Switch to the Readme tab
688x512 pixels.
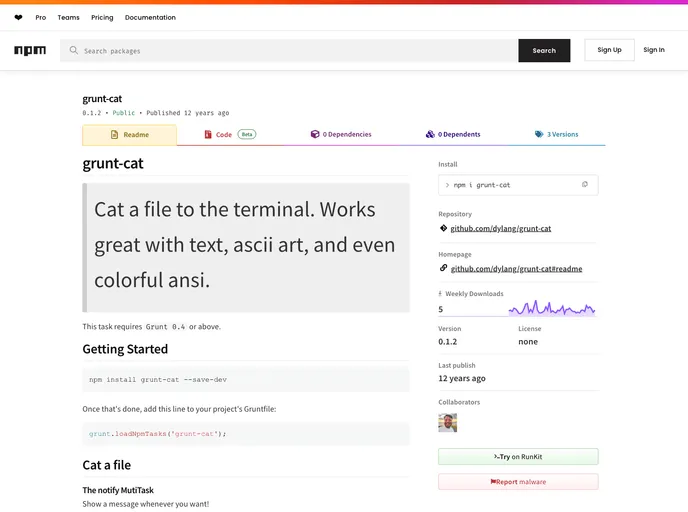(129, 135)
